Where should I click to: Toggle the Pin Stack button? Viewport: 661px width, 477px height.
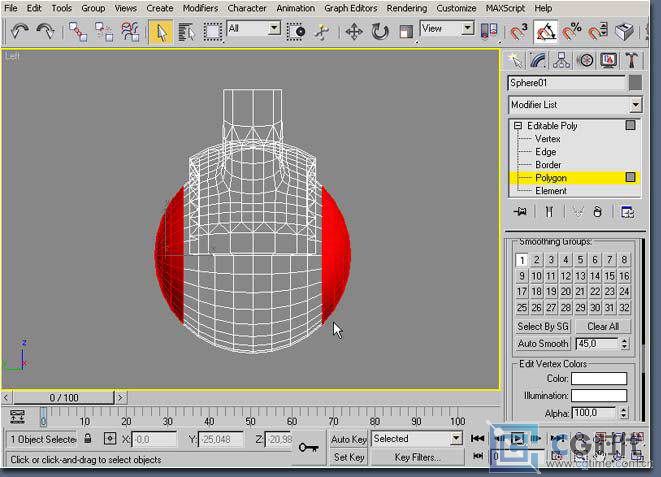click(520, 212)
